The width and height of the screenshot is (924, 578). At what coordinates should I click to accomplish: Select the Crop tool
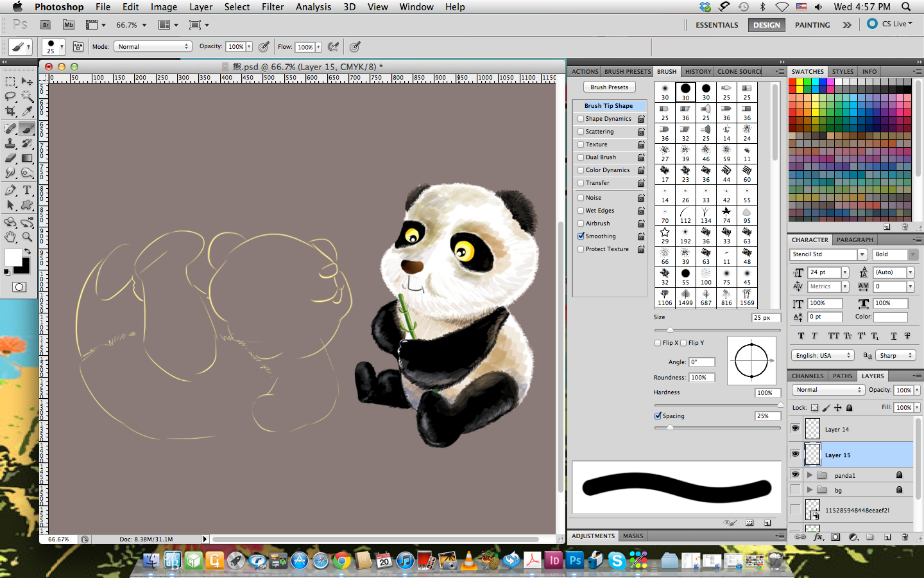(x=9, y=111)
